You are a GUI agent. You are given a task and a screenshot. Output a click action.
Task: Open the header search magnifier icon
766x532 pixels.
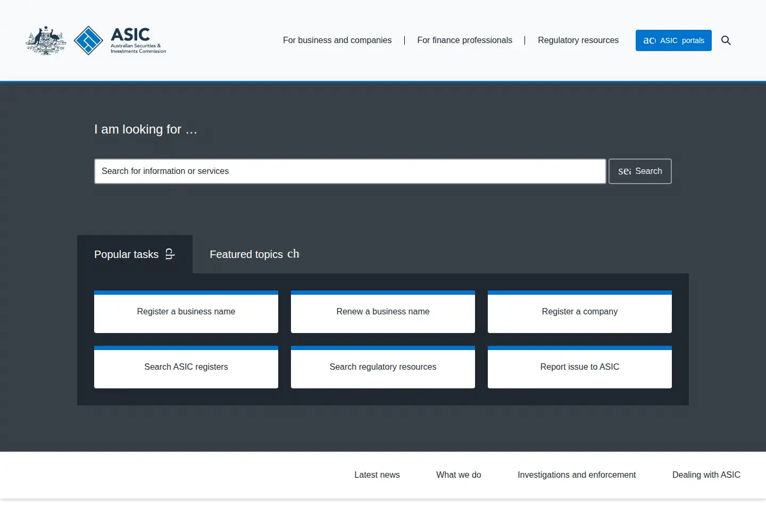click(x=726, y=40)
